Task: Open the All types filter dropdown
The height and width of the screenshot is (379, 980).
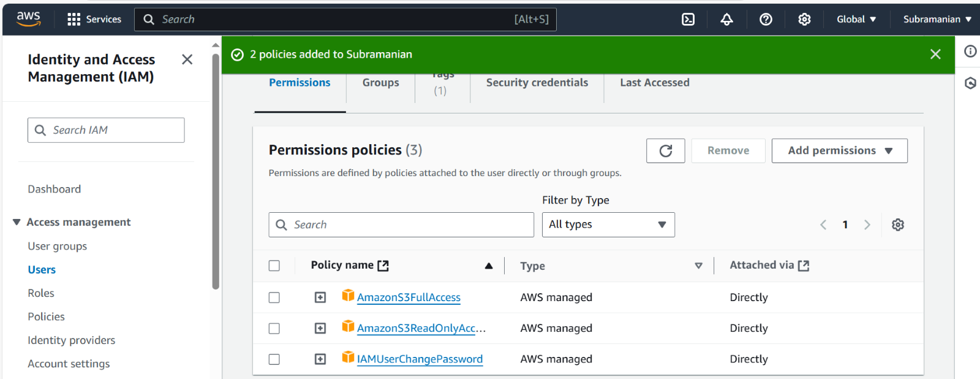Action: (x=608, y=225)
